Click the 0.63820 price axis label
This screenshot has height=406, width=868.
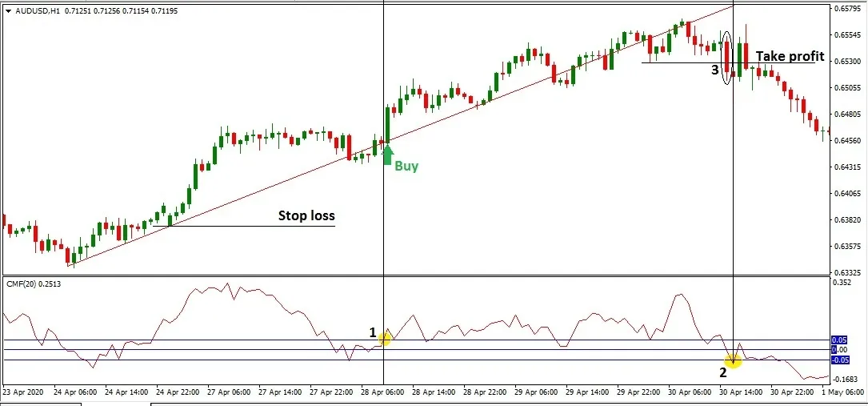(x=847, y=220)
